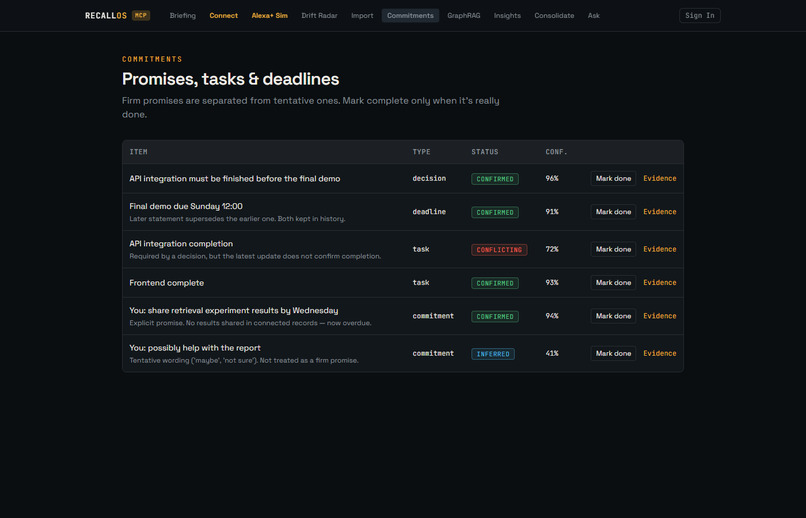The height and width of the screenshot is (518, 806).
Task: Click the INFERRED status badge
Action: click(x=493, y=354)
